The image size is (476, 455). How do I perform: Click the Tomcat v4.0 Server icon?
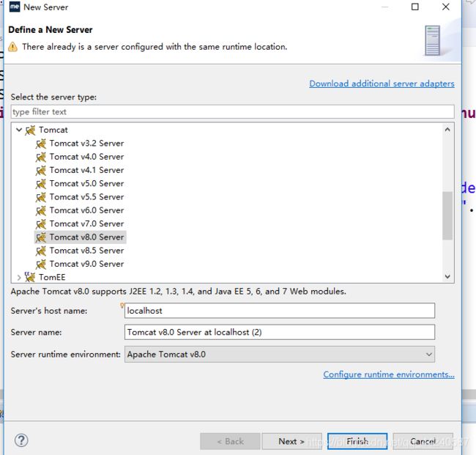click(x=41, y=157)
